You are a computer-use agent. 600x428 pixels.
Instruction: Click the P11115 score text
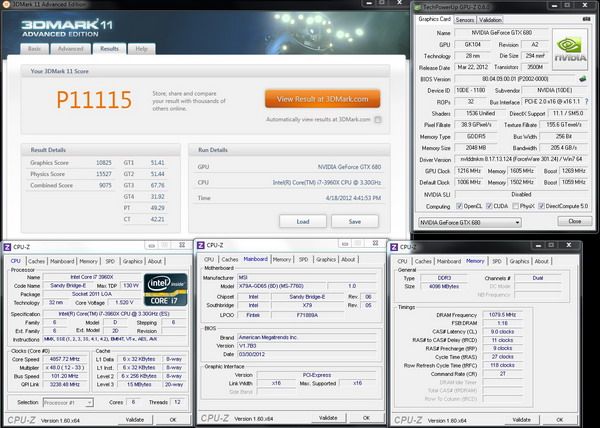[94, 99]
